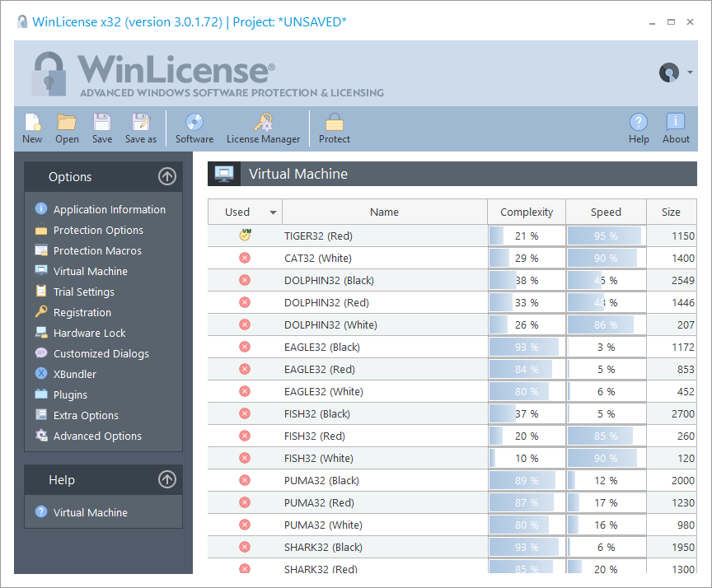The width and height of the screenshot is (712, 588).
Task: Sort by Speed column header
Action: [x=606, y=212]
